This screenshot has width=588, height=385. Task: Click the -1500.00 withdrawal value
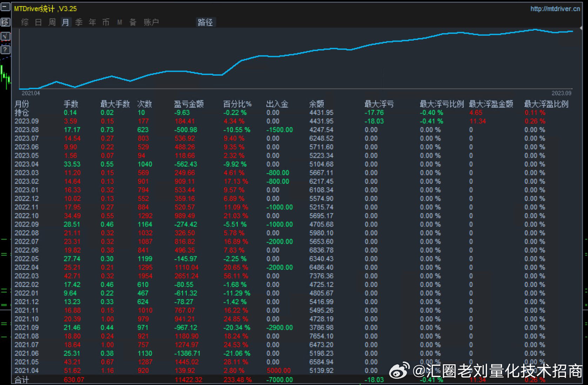coord(280,130)
